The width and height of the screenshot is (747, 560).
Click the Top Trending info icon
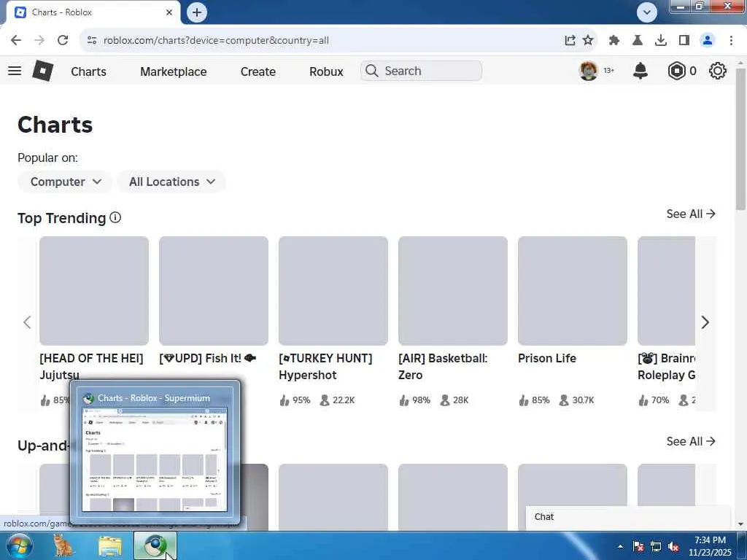pyautogui.click(x=115, y=217)
